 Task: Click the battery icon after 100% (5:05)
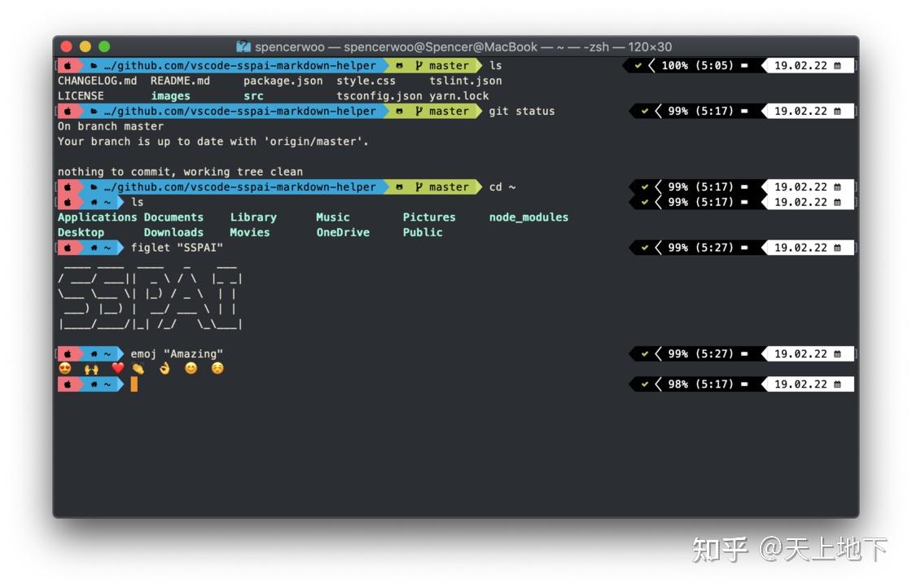(744, 66)
